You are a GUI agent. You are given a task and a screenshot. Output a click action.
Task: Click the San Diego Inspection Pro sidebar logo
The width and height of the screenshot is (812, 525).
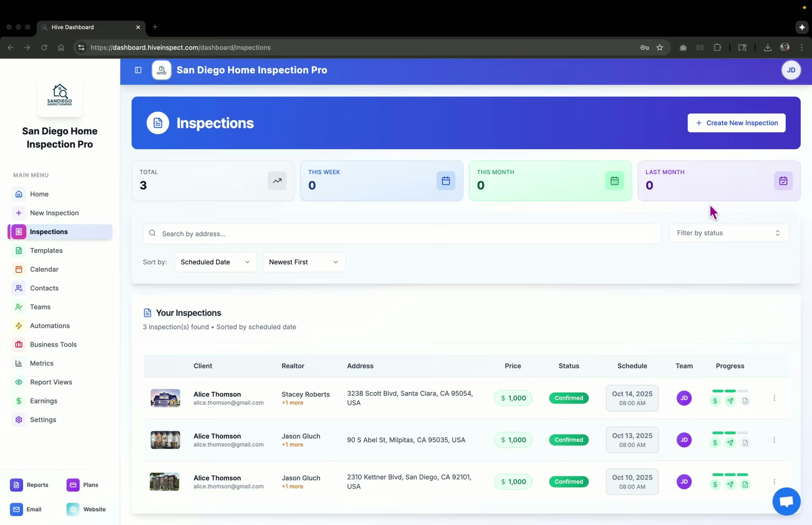(60, 96)
